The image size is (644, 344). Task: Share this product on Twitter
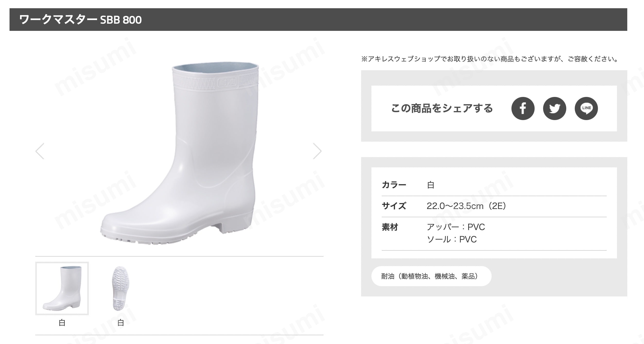point(554,108)
